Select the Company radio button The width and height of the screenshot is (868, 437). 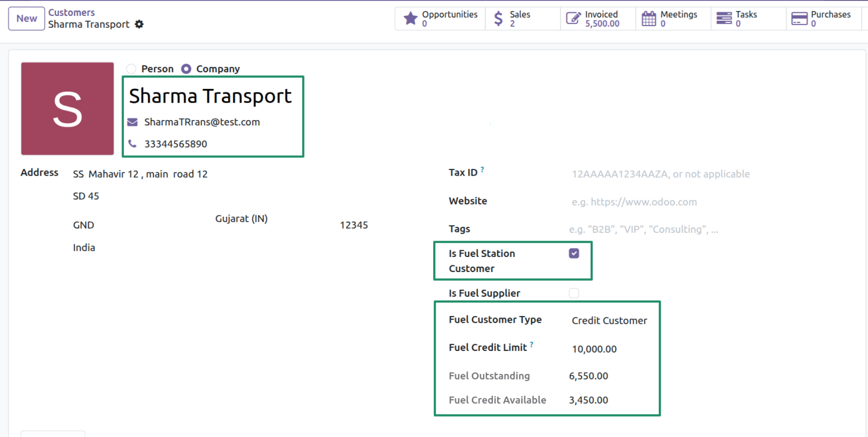186,69
